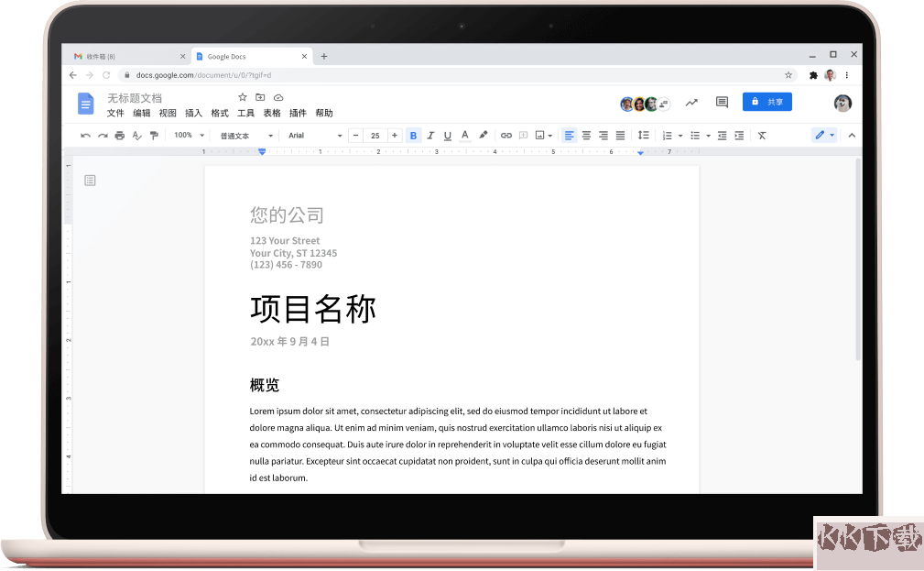924x571 pixels.
Task: Click the redo icon in toolbar
Action: [x=103, y=136]
